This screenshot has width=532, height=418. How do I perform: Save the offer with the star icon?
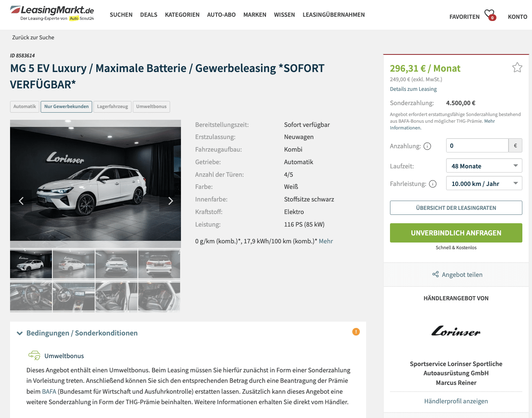[517, 67]
